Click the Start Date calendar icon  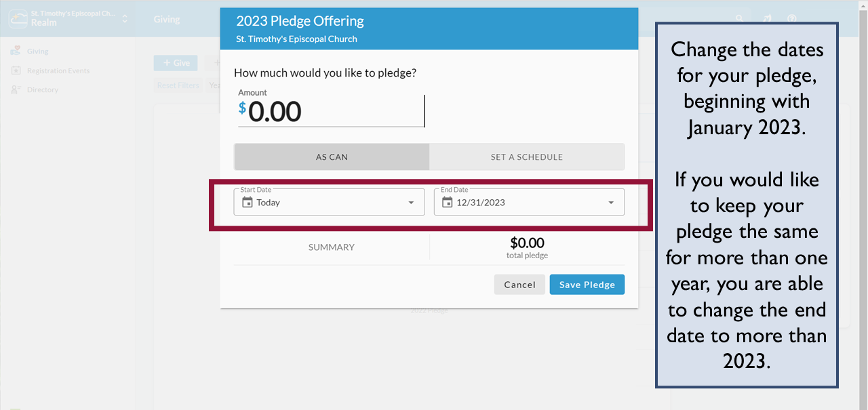[x=248, y=202]
